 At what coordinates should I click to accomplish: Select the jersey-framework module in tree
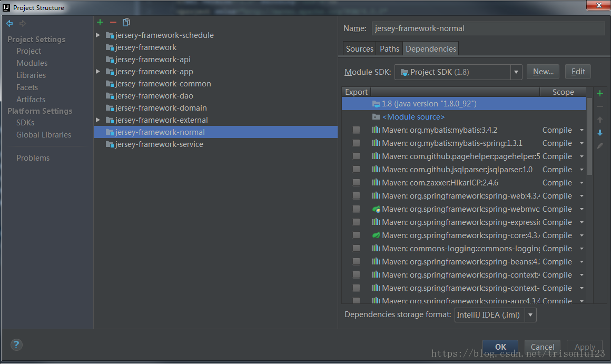pos(146,47)
